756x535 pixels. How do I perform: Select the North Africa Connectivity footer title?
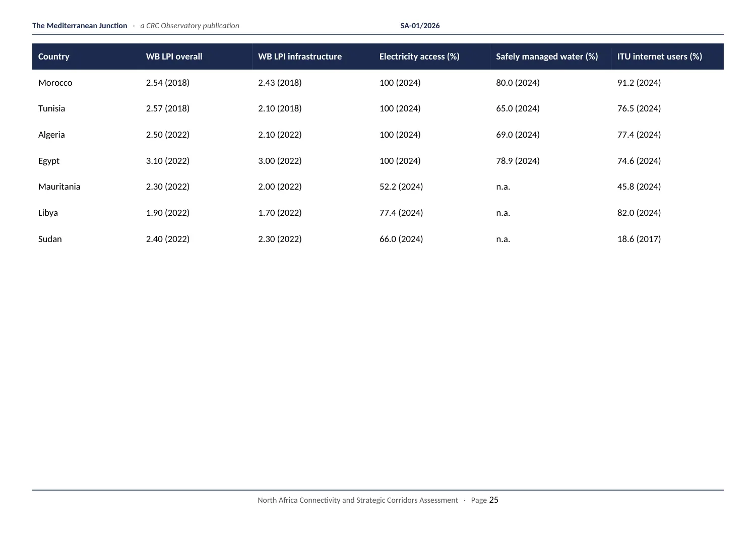click(x=358, y=500)
